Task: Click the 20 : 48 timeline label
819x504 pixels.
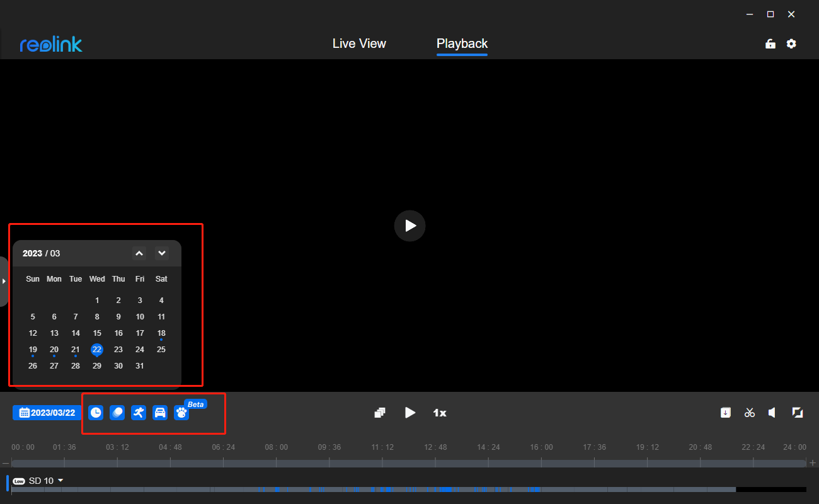Action: [x=700, y=447]
